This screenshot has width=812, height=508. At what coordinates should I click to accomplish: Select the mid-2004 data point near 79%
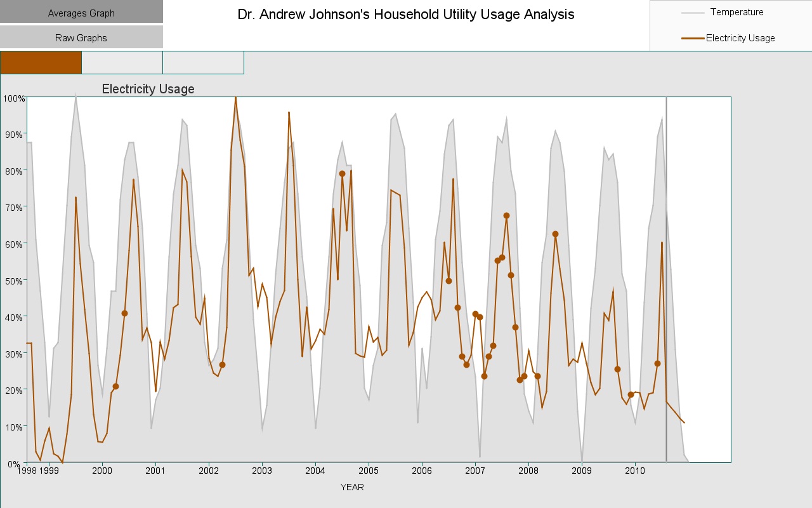coord(342,173)
